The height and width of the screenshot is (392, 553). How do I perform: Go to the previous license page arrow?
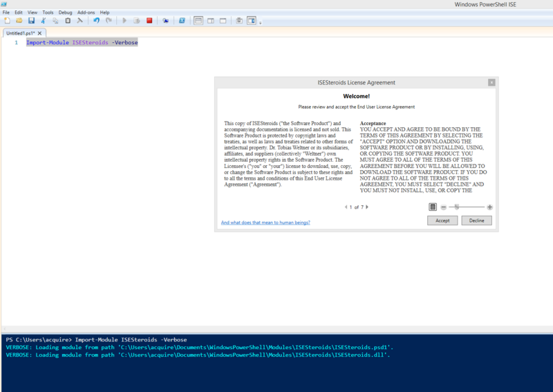346,207
